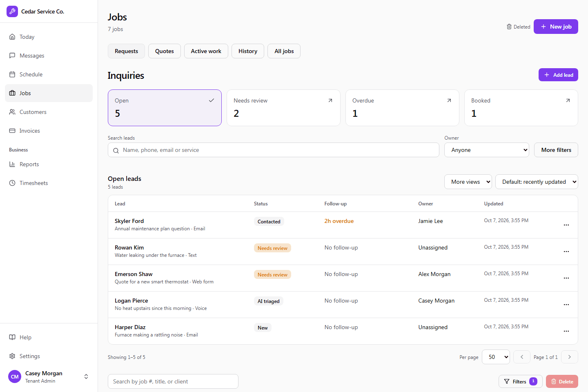Open the three-dot menu for Skyler Ford
This screenshot has width=588, height=392.
pyautogui.click(x=566, y=225)
